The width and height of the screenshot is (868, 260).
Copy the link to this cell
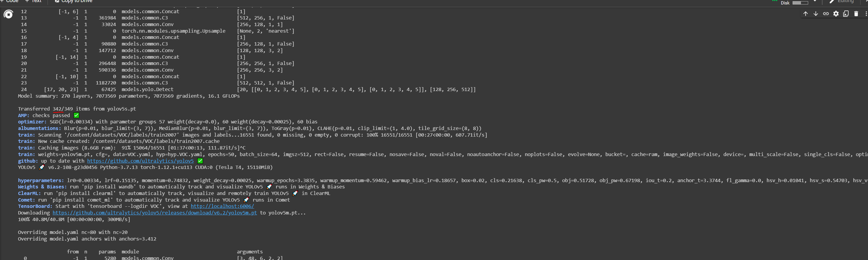826,13
